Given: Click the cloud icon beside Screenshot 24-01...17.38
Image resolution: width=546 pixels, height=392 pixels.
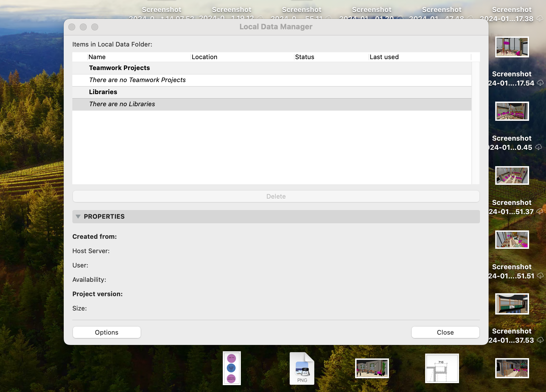Looking at the screenshot, I should pyautogui.click(x=540, y=19).
